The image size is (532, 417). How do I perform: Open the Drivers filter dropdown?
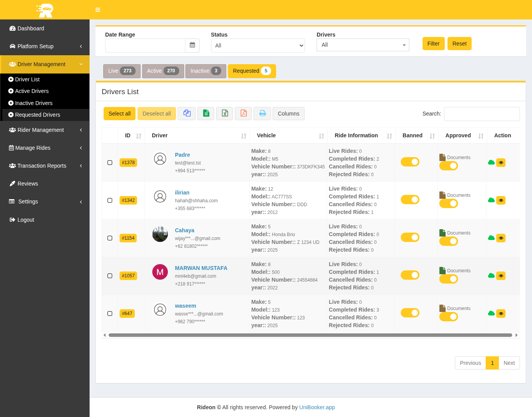[363, 45]
